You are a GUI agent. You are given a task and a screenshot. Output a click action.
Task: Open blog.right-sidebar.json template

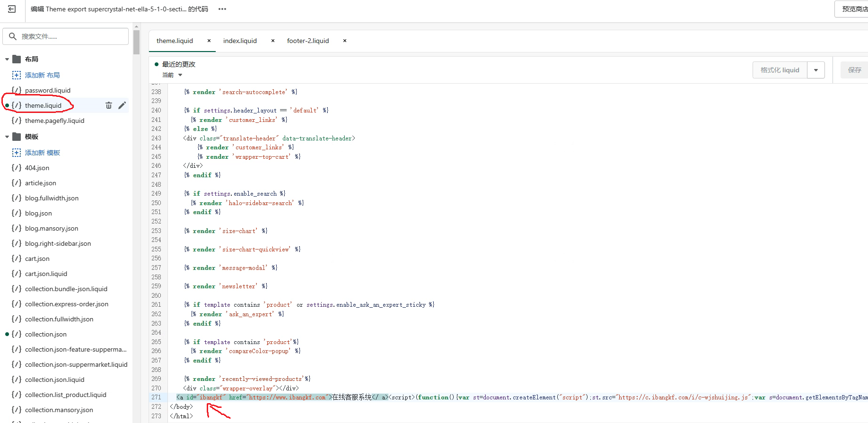coord(58,243)
